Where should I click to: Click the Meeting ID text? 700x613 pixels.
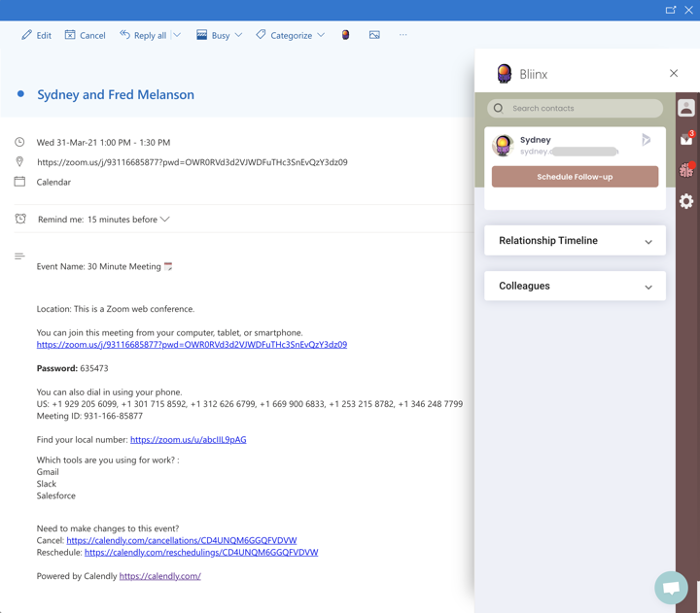point(89,416)
